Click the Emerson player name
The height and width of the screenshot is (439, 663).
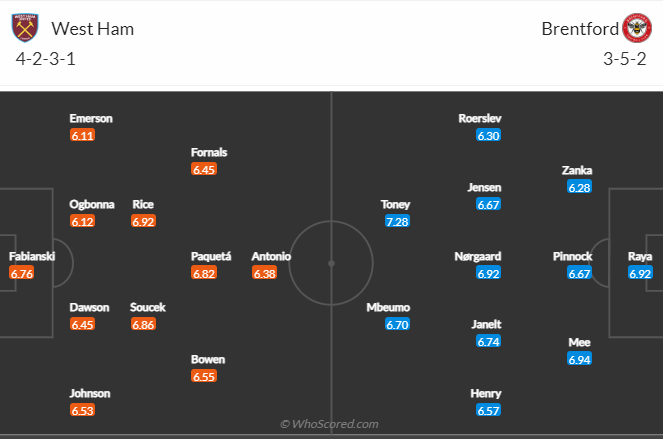click(91, 118)
